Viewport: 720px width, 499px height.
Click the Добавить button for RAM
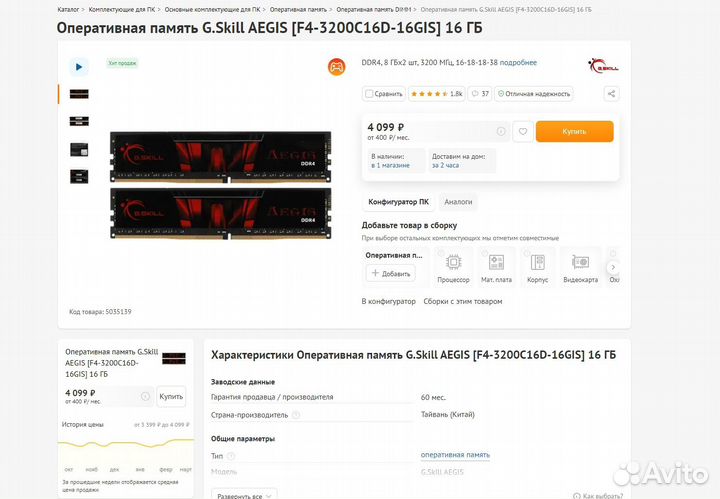click(391, 273)
